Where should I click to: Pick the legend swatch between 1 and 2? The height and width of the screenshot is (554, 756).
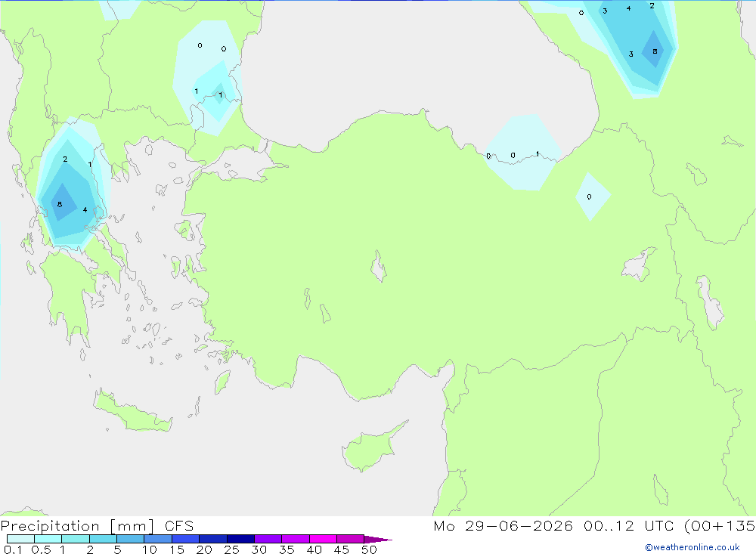tap(76, 539)
